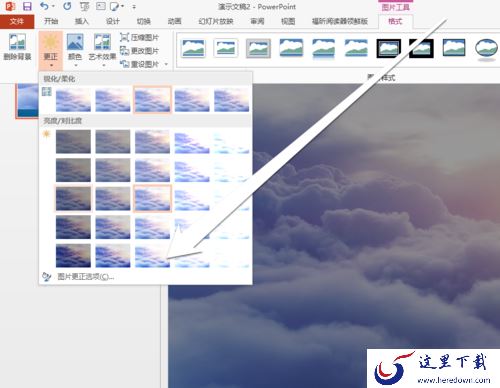Click the Reset Picture (重设图片) icon
The width and height of the screenshot is (500, 388).
point(124,63)
